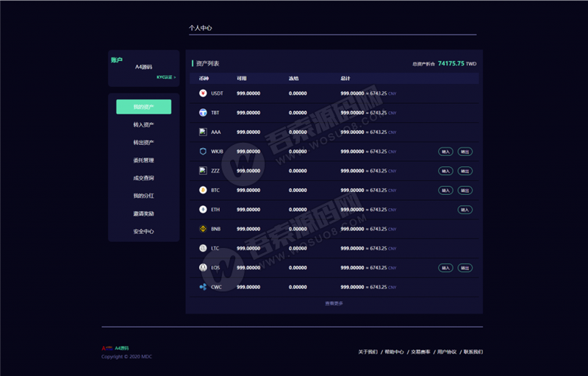Click frozen 0.00000 in LTC row
This screenshot has width=588, height=376.
[x=298, y=249]
